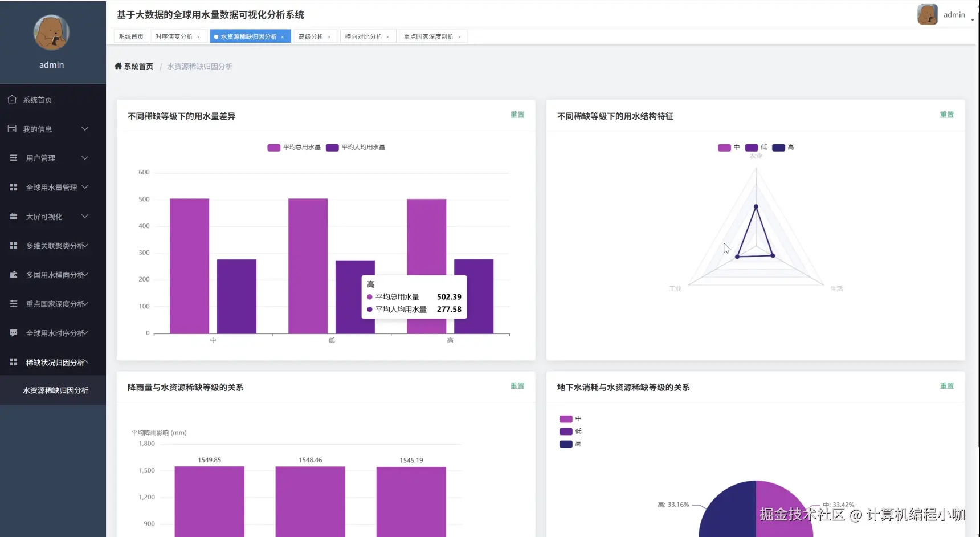Toggle the 低 entry in groundwater pie legend
The height and width of the screenshot is (537, 980).
[570, 432]
